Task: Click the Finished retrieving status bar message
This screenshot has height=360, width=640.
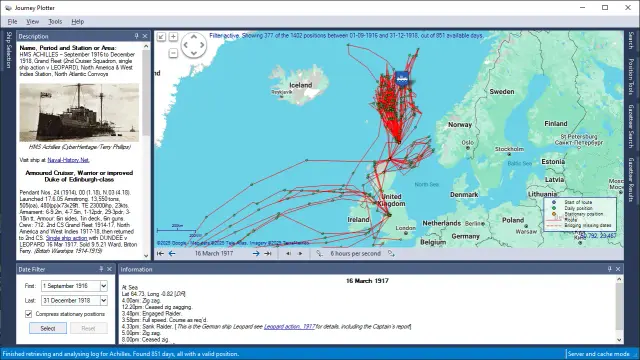Action: pyautogui.click(x=121, y=354)
